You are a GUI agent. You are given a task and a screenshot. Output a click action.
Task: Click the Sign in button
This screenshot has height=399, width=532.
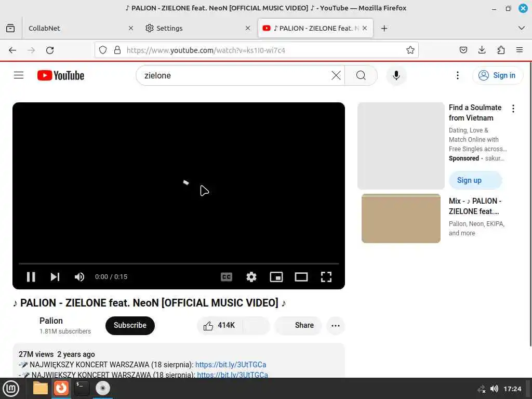[497, 75]
